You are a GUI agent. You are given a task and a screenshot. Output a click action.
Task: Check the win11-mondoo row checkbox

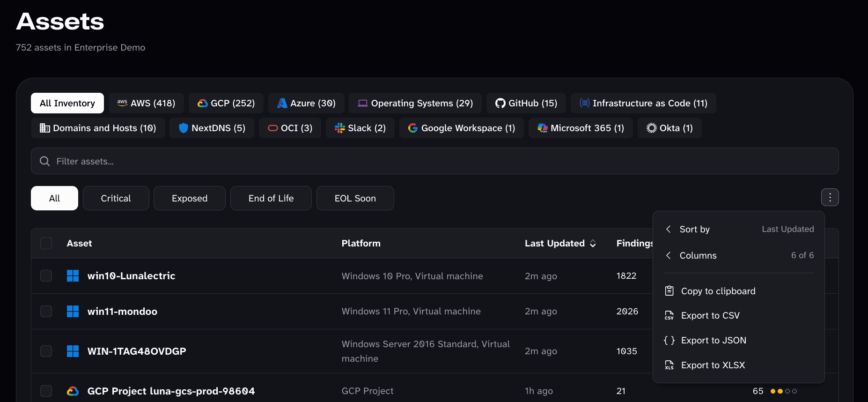click(x=46, y=311)
